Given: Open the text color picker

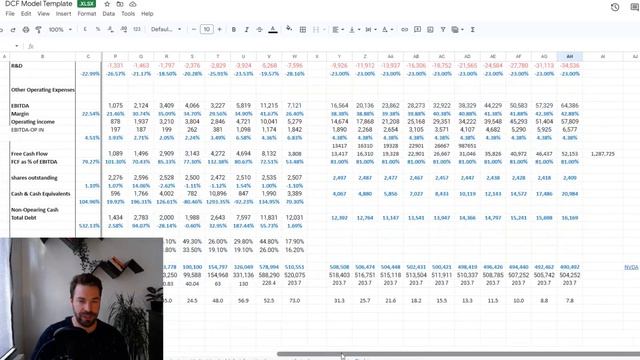Looking at the screenshot, I should click(273, 29).
